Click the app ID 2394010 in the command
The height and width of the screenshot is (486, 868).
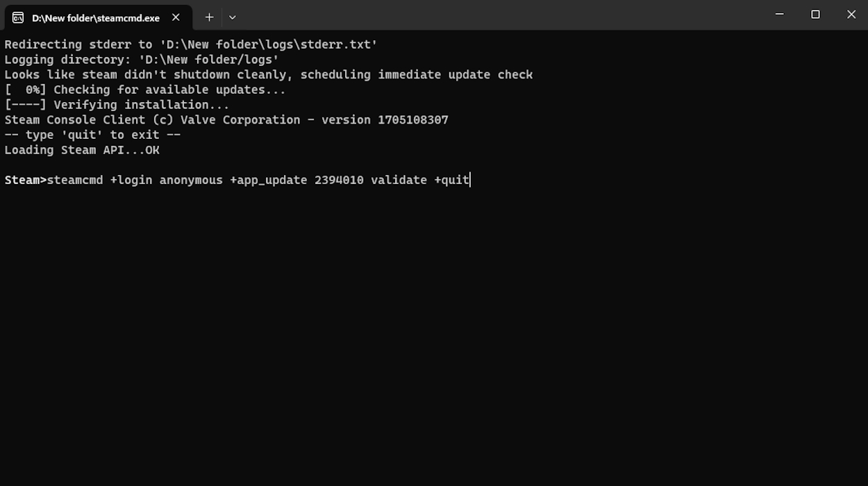(x=339, y=181)
